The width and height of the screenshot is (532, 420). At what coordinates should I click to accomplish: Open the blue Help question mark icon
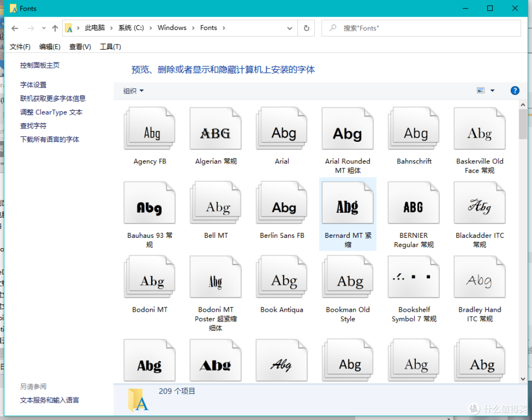coord(515,91)
